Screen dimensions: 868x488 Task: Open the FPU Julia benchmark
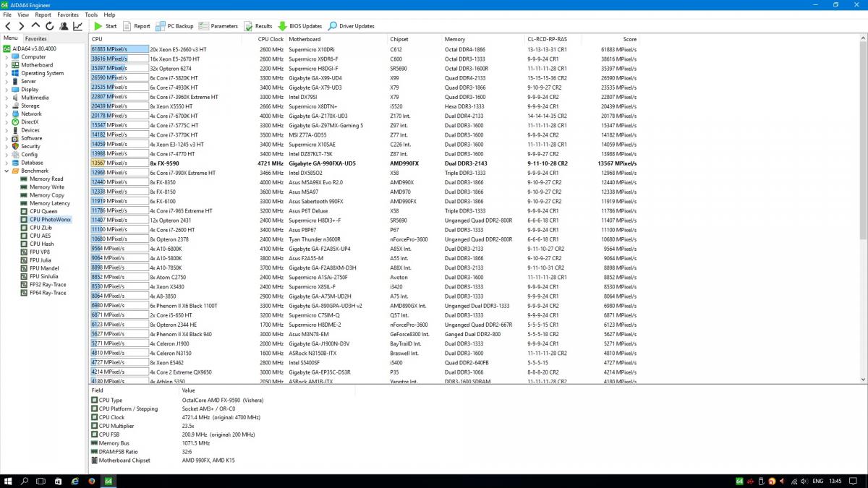pyautogui.click(x=41, y=260)
